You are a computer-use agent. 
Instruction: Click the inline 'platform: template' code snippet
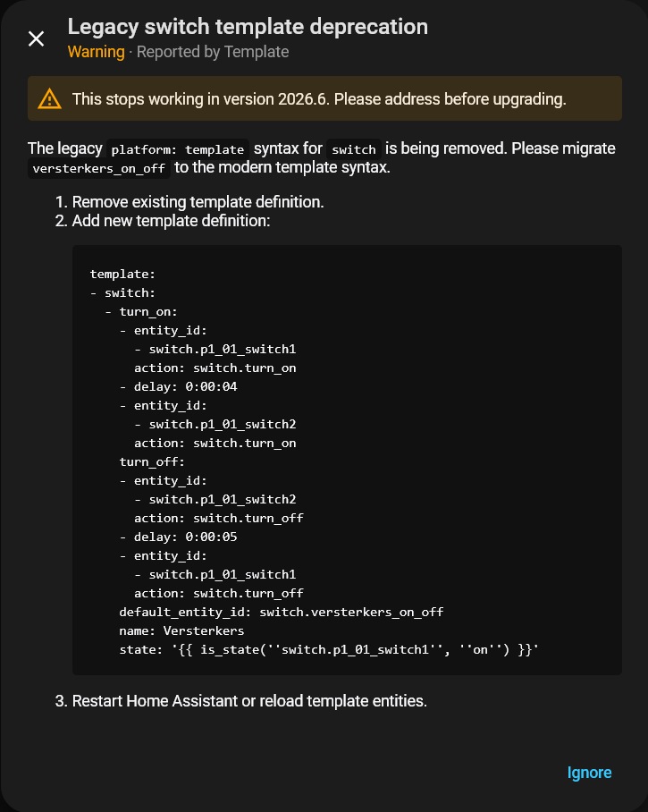179,149
